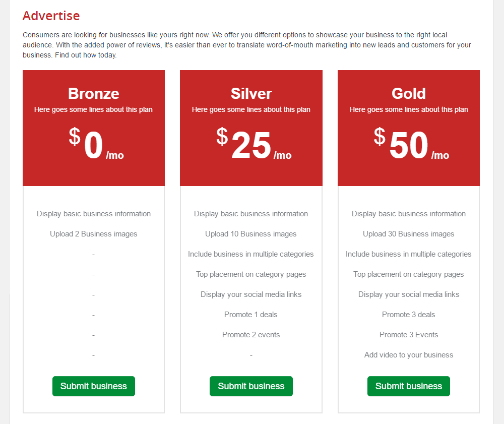504x424 pixels.
Task: Click "Promote 3 Events" in Gold plan
Action: pyautogui.click(x=409, y=335)
